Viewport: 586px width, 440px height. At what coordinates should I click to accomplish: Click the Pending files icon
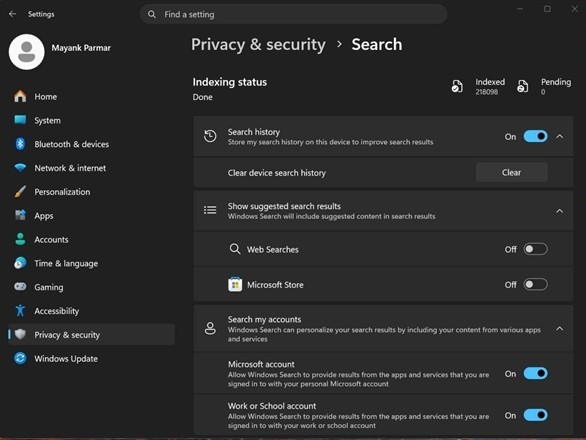point(522,86)
